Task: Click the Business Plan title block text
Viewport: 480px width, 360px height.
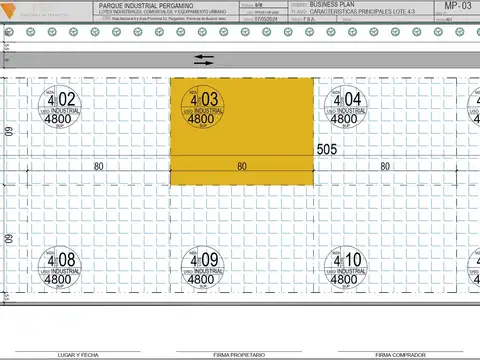Action: click(x=332, y=4)
